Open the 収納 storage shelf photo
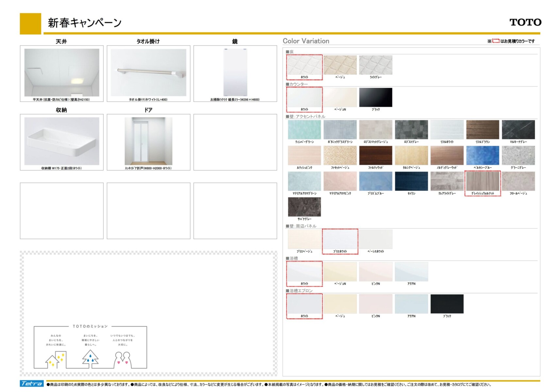This screenshot has height=392, width=555. tap(62, 141)
